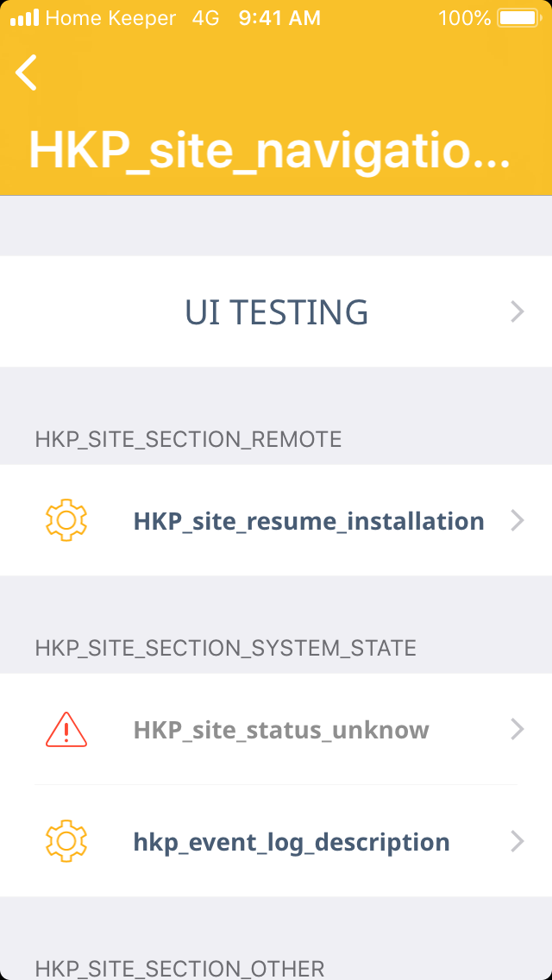Tap the back arrow in header
Screen dimensions: 552x980
tap(27, 72)
